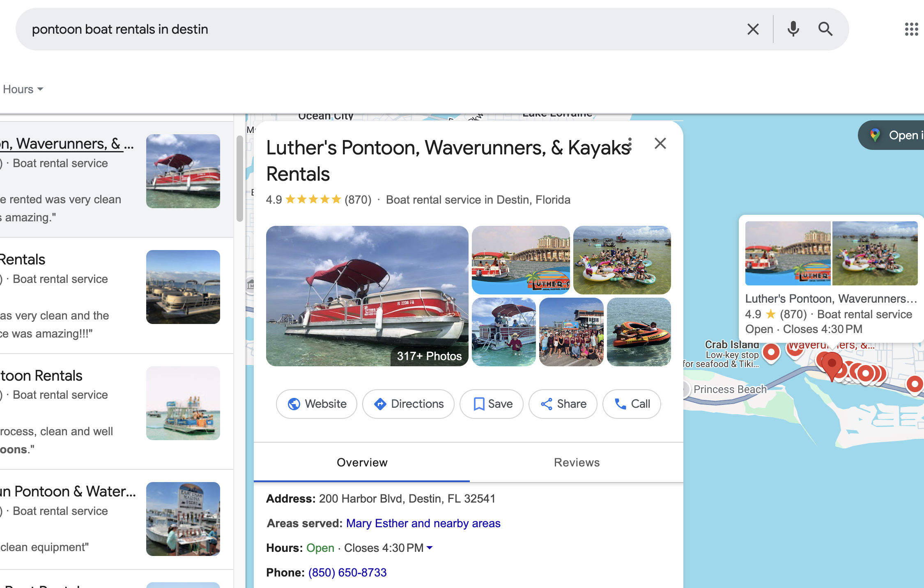The height and width of the screenshot is (588, 924).
Task: Open the three-dot menu on Luther's panel
Action: coord(630,145)
